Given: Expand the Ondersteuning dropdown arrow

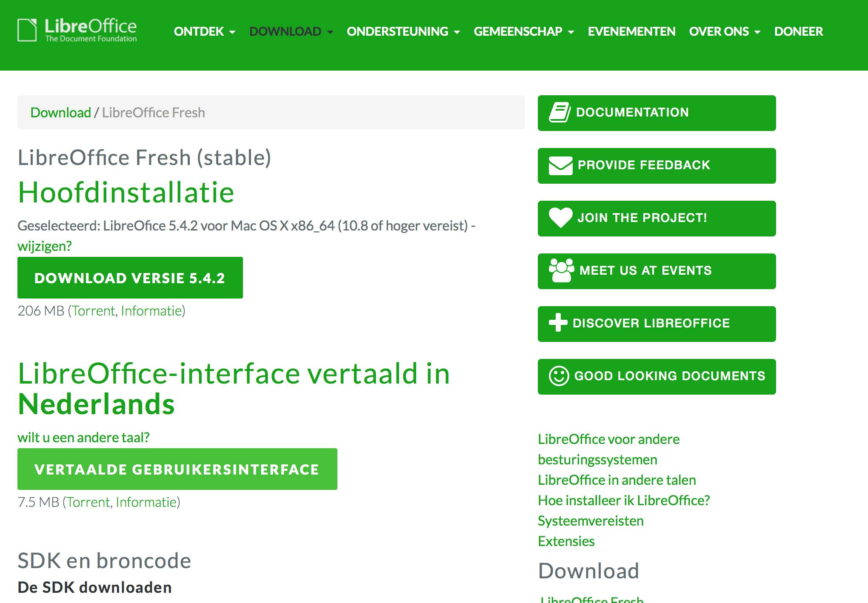Looking at the screenshot, I should point(457,32).
